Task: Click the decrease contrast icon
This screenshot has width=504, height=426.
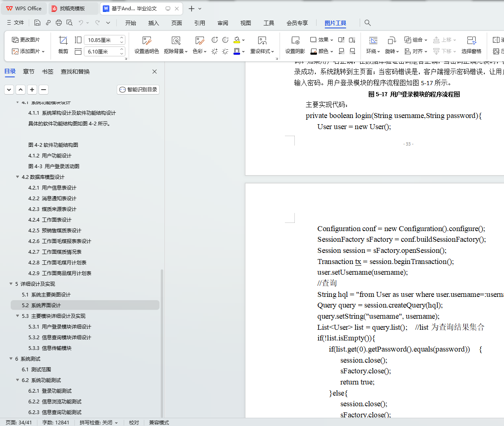Action: (225, 40)
